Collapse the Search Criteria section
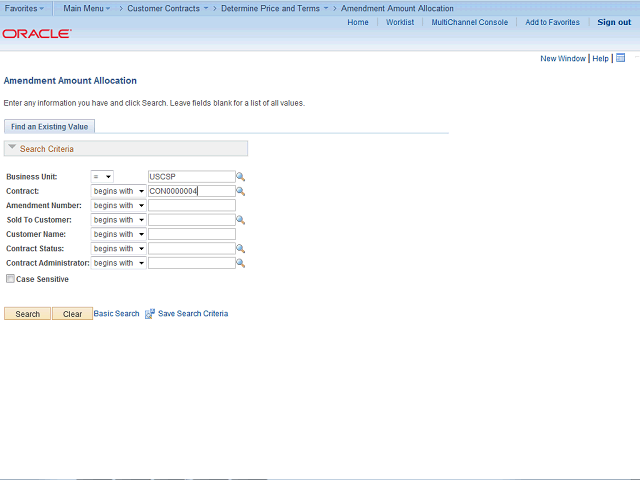The width and height of the screenshot is (640, 480). (x=12, y=147)
